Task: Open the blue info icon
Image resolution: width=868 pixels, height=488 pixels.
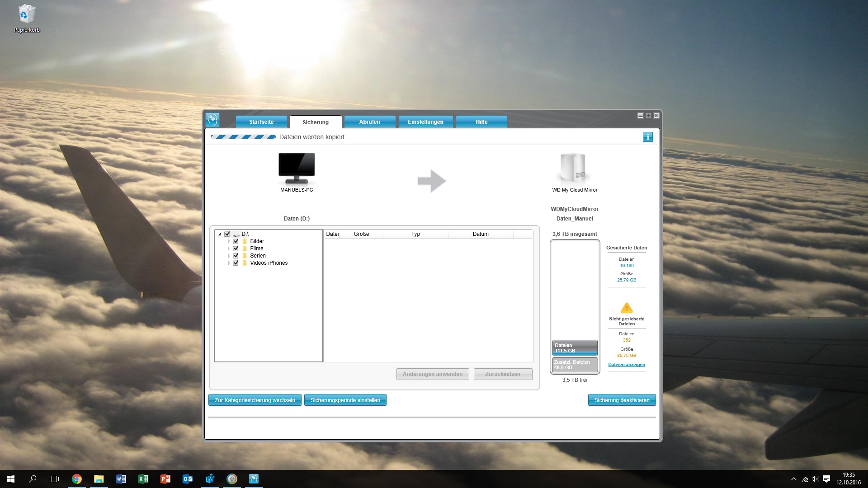Action: click(x=647, y=137)
